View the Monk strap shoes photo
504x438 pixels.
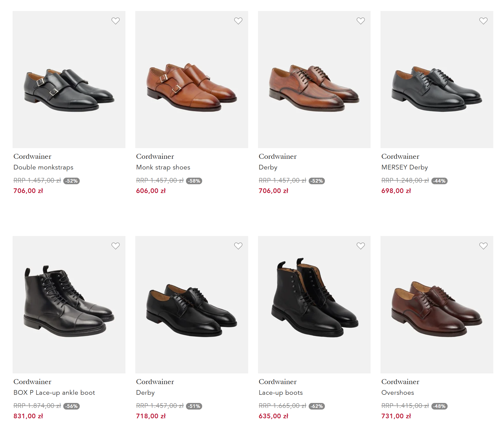pos(192,79)
